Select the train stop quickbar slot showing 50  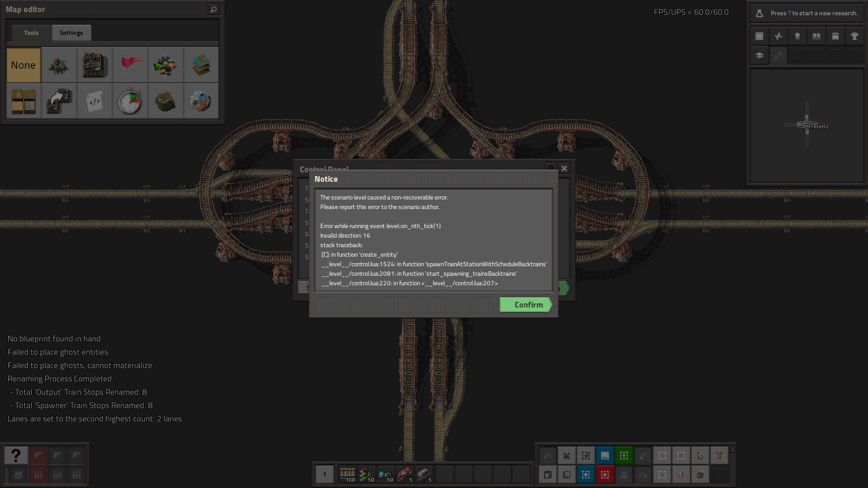386,474
